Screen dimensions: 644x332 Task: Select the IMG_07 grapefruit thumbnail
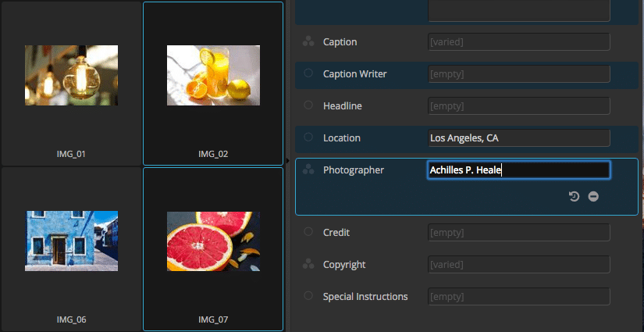click(x=213, y=241)
